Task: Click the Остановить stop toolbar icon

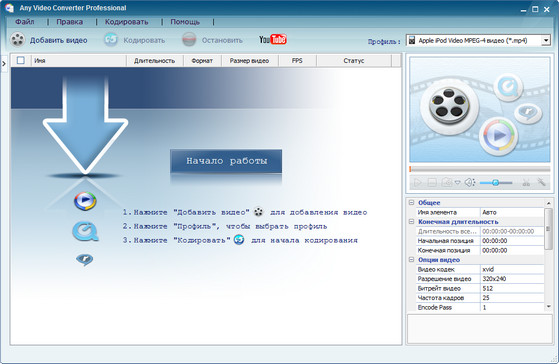Action: pos(189,40)
